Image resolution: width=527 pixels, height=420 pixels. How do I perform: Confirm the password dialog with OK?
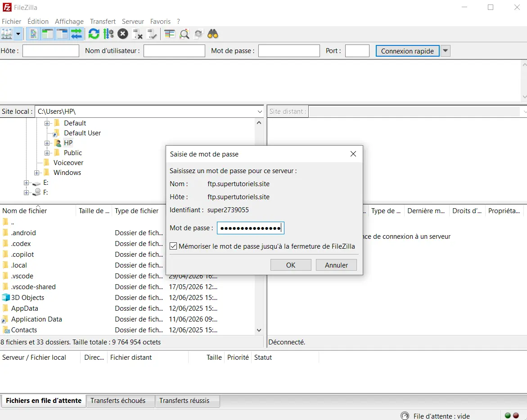click(291, 265)
